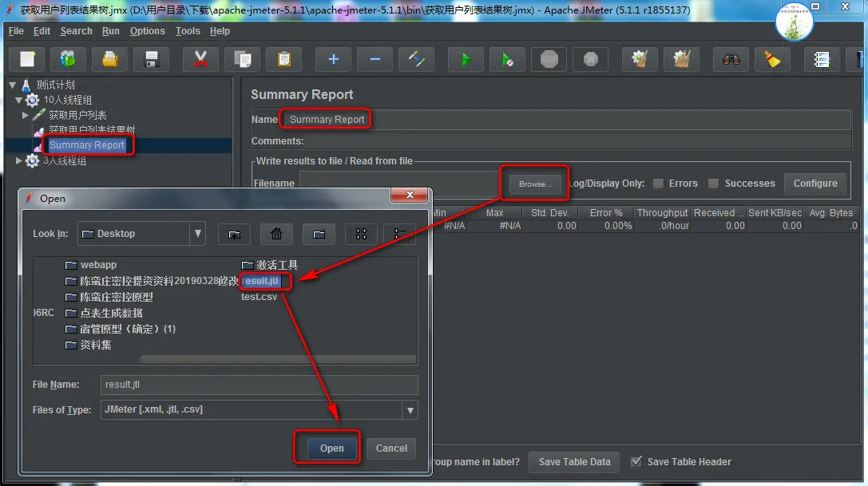The width and height of the screenshot is (868, 486).
Task: Tick the Successes checkbox
Action: 714,184
